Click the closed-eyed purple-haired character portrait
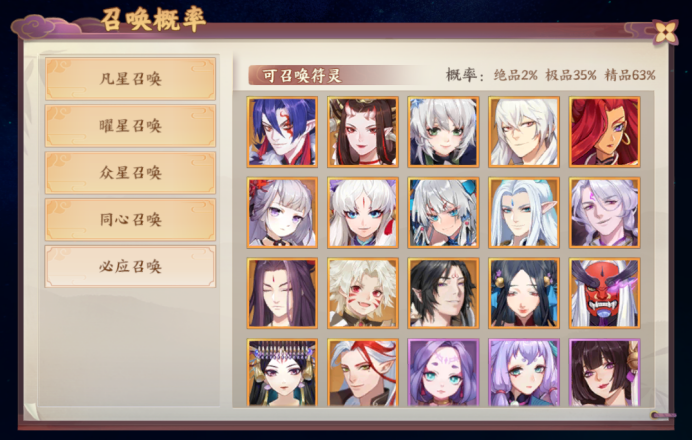 [282, 293]
